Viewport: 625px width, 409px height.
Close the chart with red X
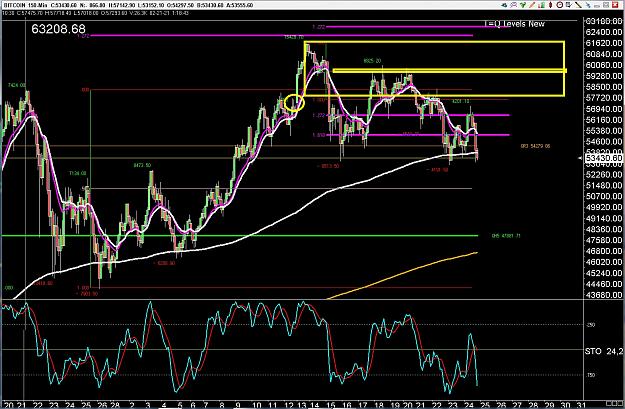pyautogui.click(x=615, y=5)
